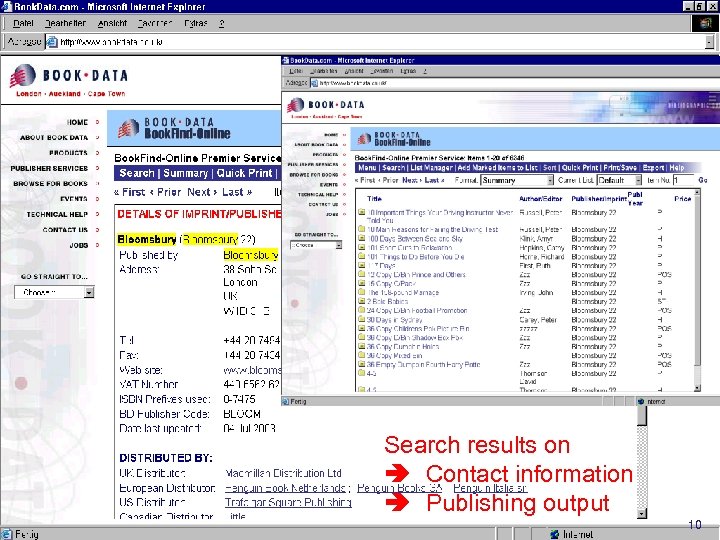The width and height of the screenshot is (720, 540).
Task: Open 'Penguin Book Netherlands' distributor link
Action: click(285, 488)
